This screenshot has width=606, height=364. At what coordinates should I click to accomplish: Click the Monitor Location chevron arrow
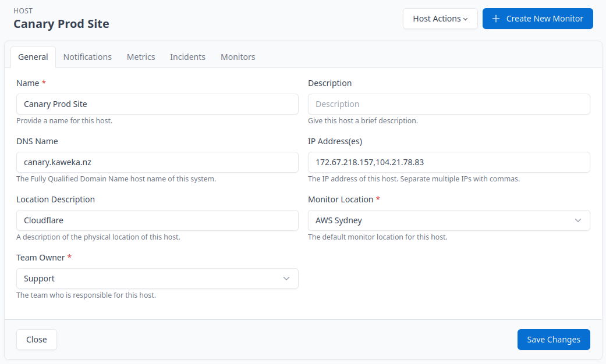(x=577, y=220)
